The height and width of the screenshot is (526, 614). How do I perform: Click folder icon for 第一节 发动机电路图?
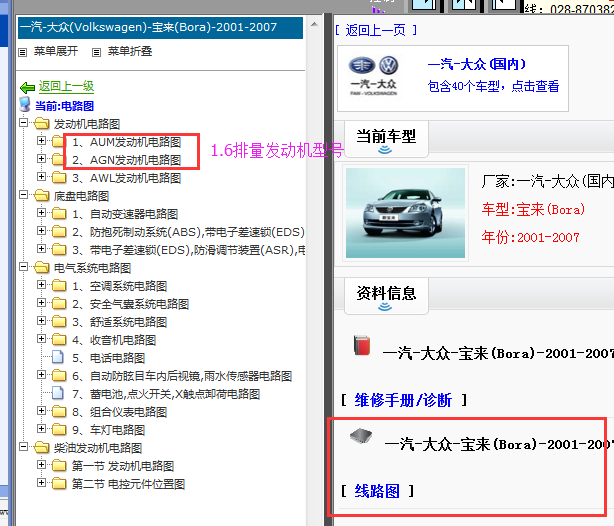point(59,465)
